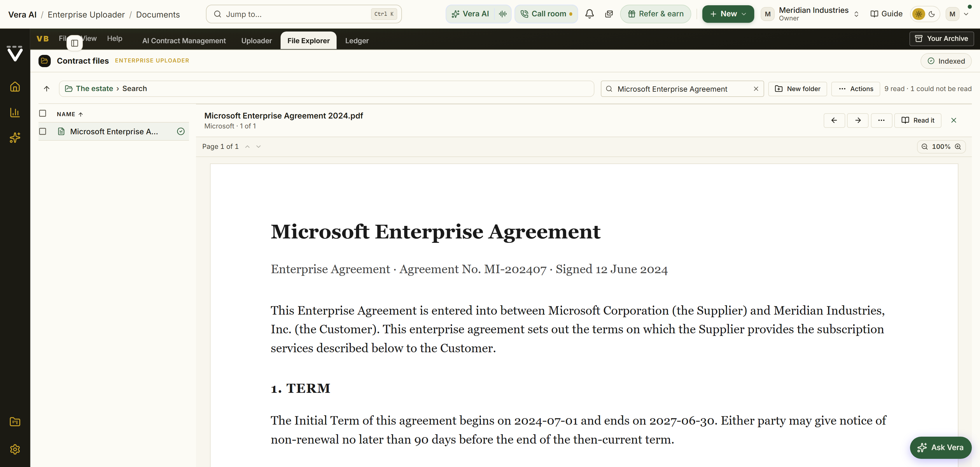Open the Help menu
The width and height of the screenshot is (980, 467).
coord(115,39)
